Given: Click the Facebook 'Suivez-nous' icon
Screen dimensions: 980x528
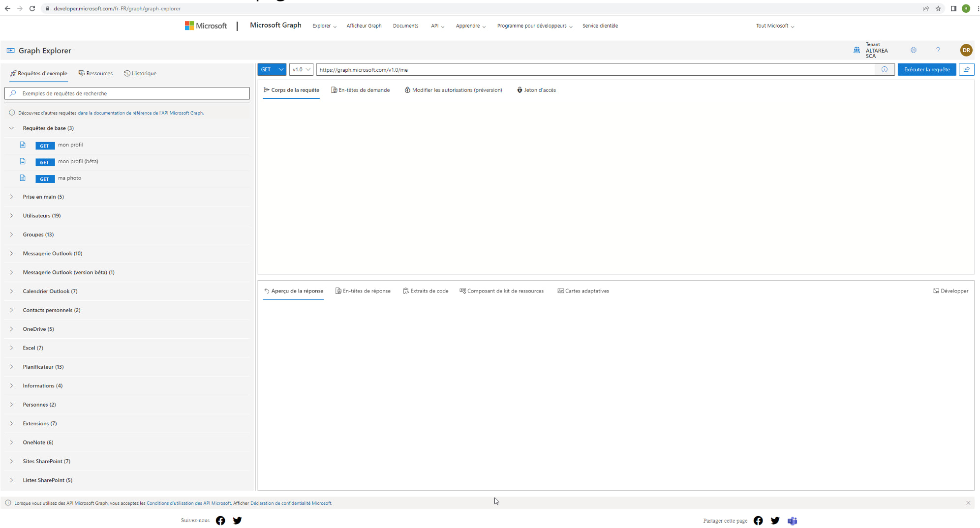Looking at the screenshot, I should [220, 521].
